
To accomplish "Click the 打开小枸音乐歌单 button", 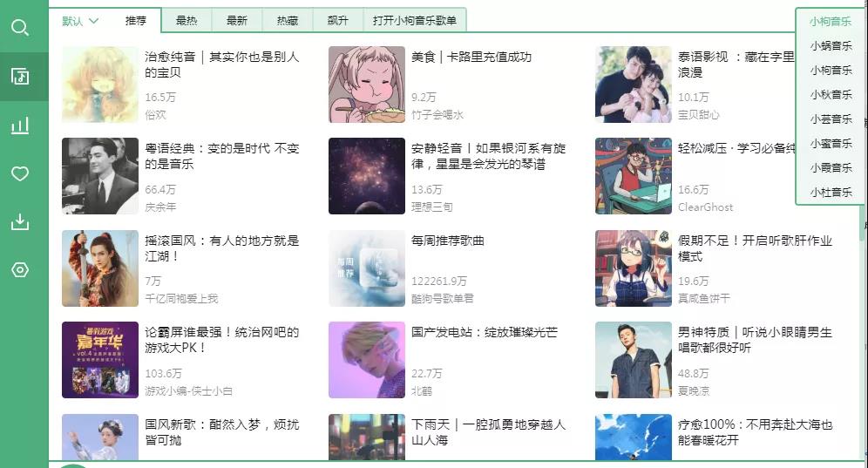I will pos(415,21).
